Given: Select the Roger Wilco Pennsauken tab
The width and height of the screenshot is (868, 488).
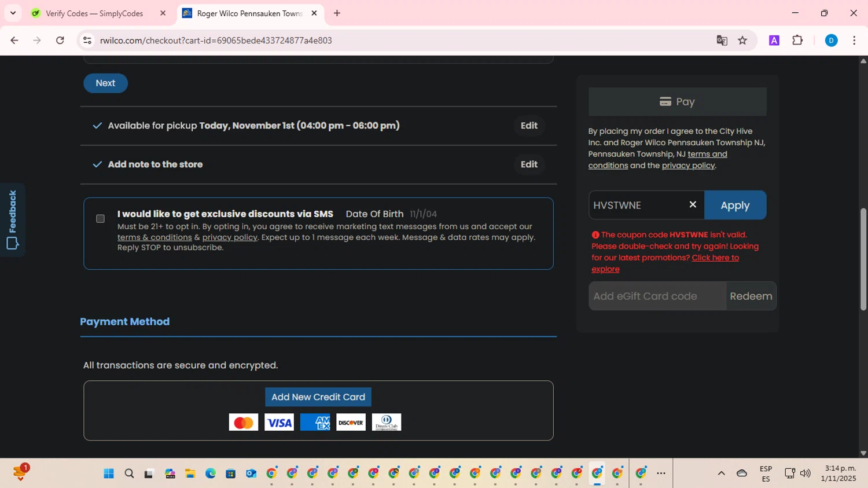Looking at the screenshot, I should point(249,13).
